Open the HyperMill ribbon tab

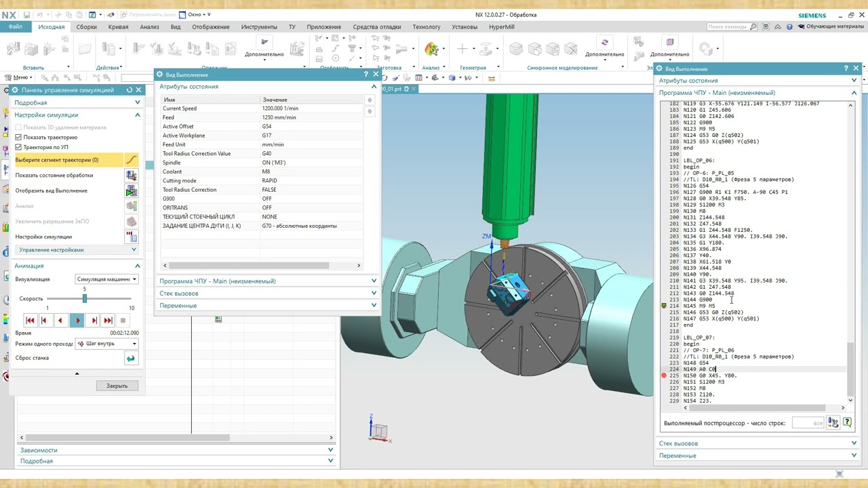tap(502, 27)
